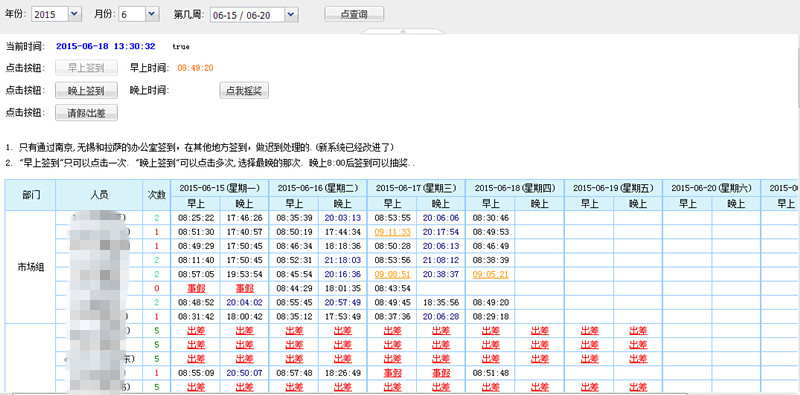This screenshot has width=800, height=395.
Task: Open the 事假 link under 06-15 早上
Action: click(x=195, y=288)
